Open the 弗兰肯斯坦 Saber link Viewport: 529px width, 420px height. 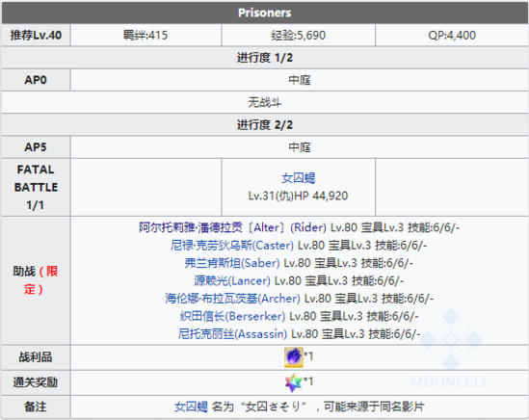[x=232, y=263]
